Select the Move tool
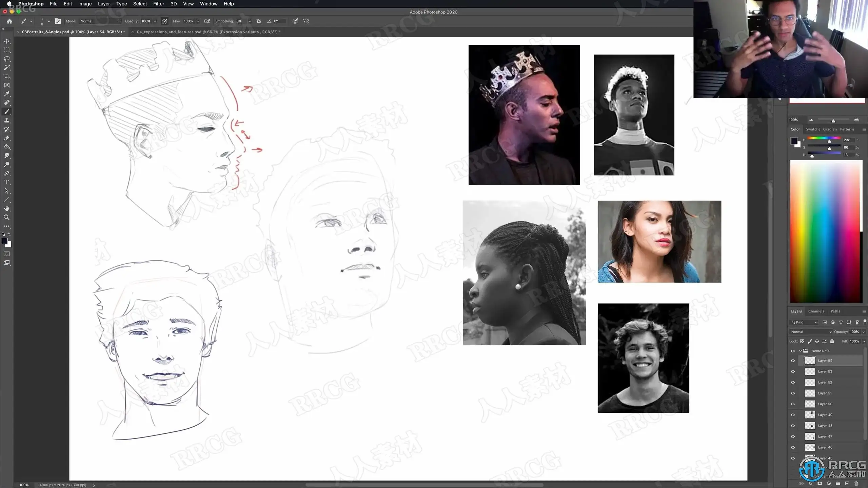This screenshot has width=868, height=488. click(6, 41)
